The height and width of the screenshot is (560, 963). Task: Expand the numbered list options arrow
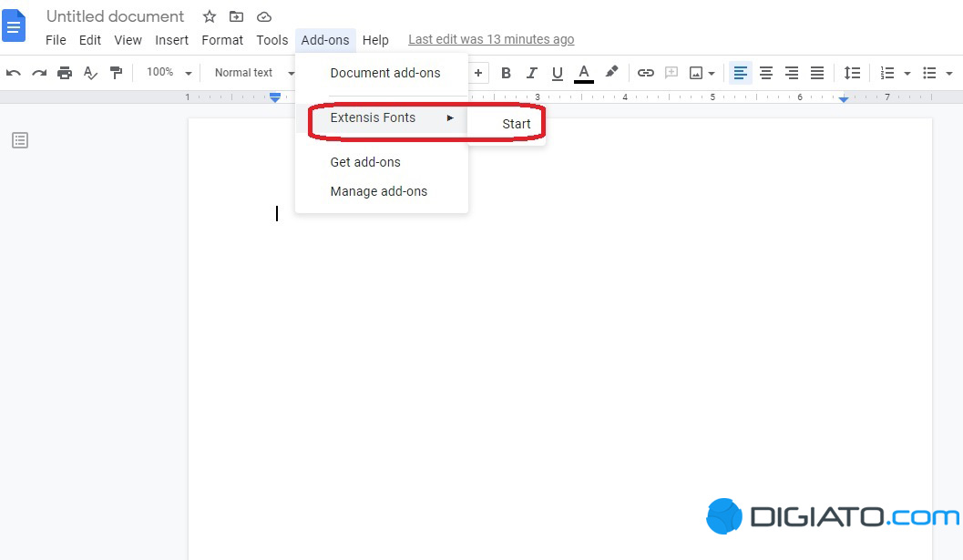(907, 73)
